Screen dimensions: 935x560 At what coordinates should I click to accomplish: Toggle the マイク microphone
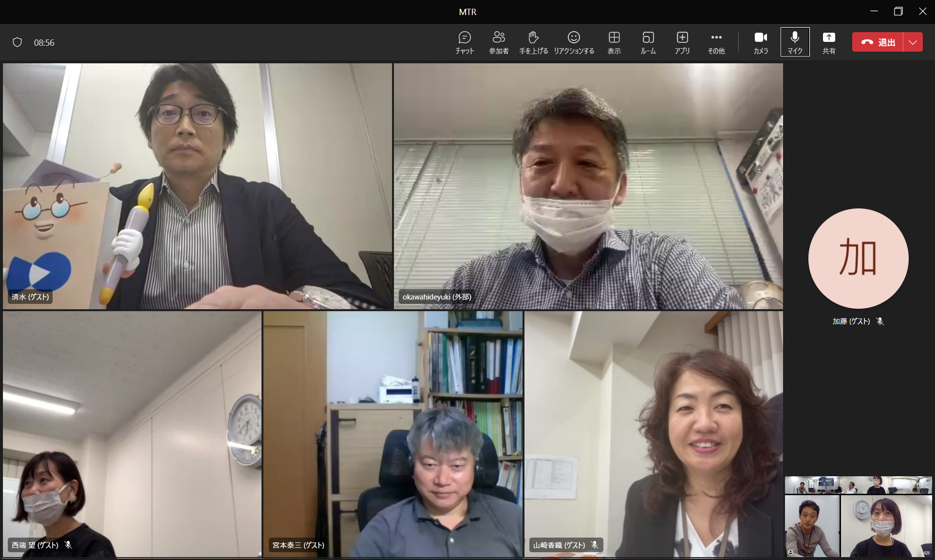(795, 42)
